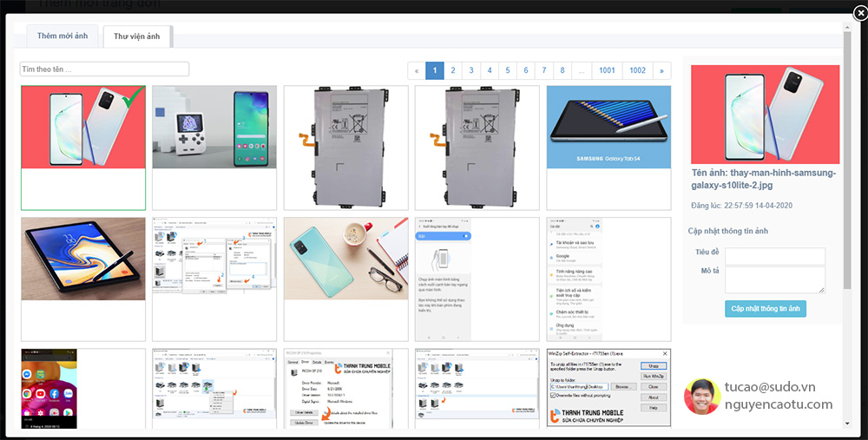Viewport: 868px width, 440px height.
Task: Go to pagination page 3
Action: (x=471, y=70)
